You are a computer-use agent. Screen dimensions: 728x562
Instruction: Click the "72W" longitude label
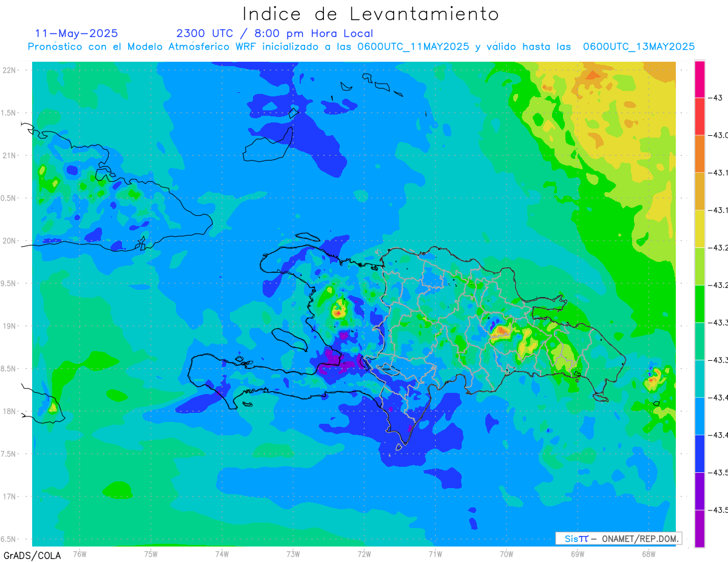364,554
